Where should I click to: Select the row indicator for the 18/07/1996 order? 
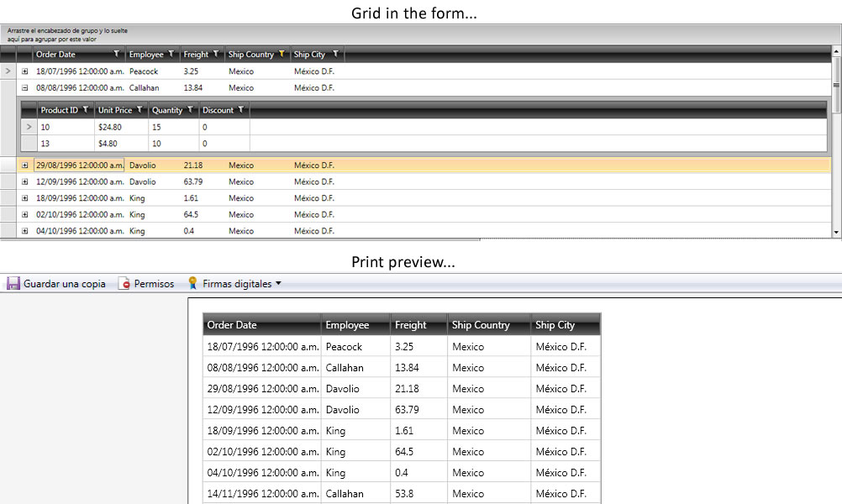(8, 71)
